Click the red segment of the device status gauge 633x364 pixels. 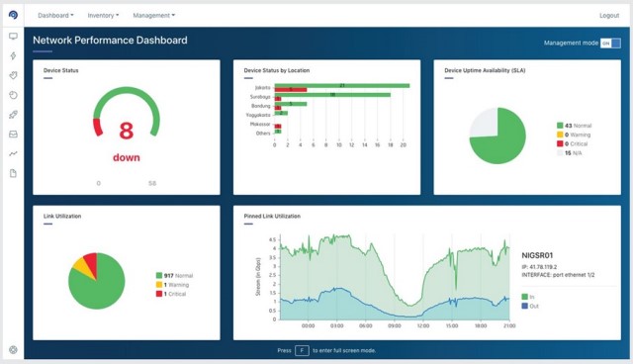(x=97, y=127)
